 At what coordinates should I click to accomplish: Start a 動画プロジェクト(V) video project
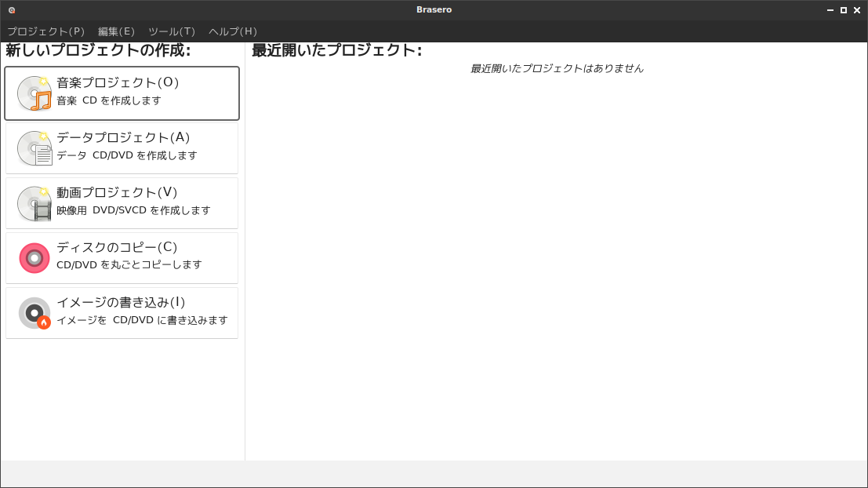point(122,203)
